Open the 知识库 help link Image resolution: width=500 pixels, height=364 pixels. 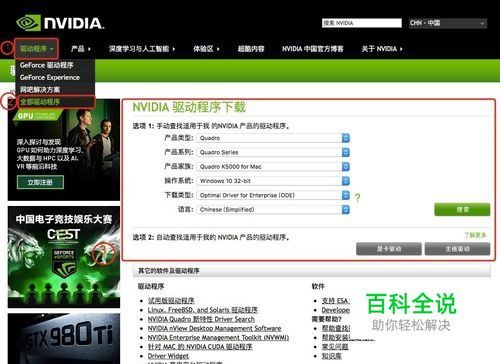click(331, 356)
